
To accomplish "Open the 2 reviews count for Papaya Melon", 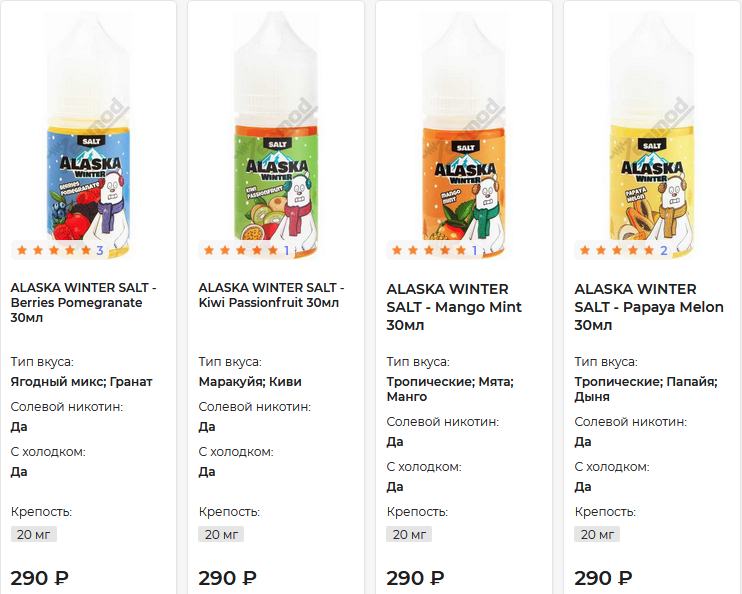I will [663, 250].
